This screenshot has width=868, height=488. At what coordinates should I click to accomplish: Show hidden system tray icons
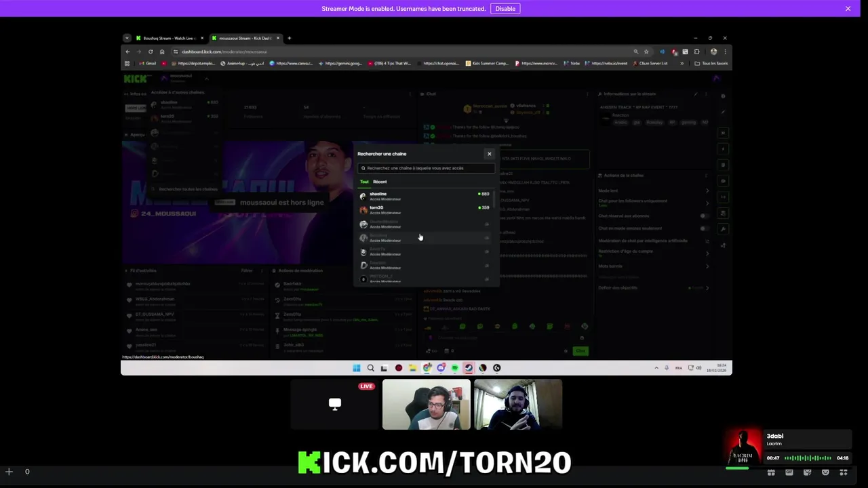(656, 368)
